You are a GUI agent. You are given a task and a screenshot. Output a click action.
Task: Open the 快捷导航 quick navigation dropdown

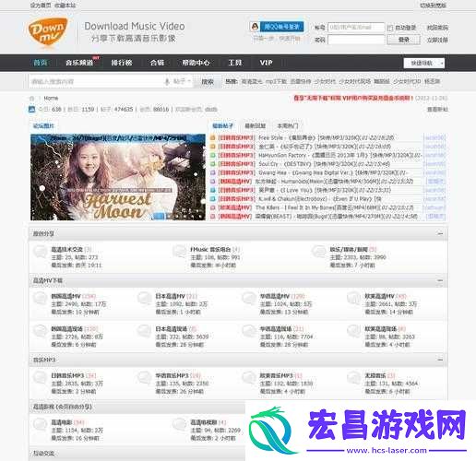(424, 63)
